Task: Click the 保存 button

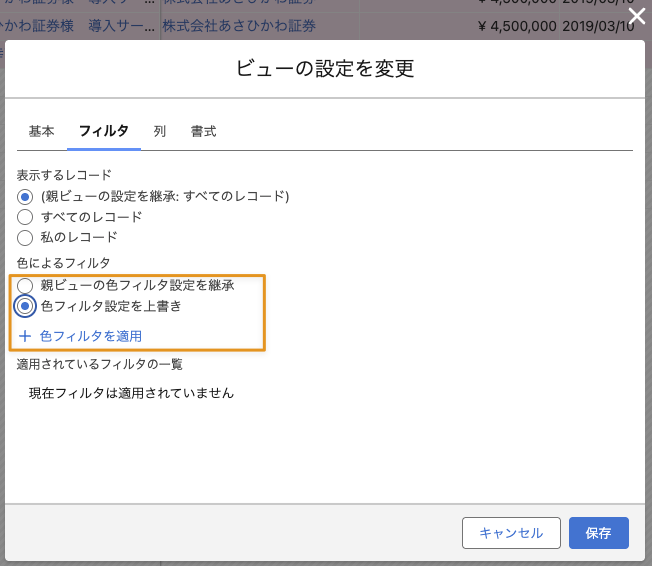Action: [x=599, y=533]
